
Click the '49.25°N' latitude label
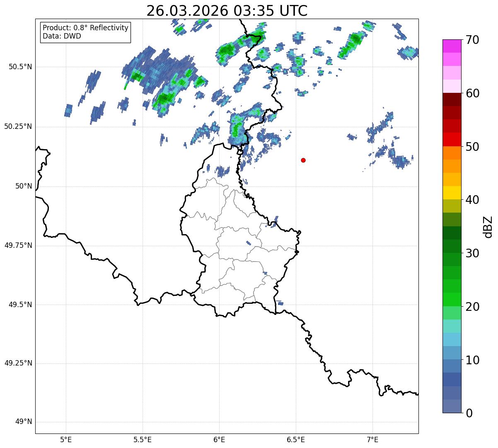click(18, 363)
